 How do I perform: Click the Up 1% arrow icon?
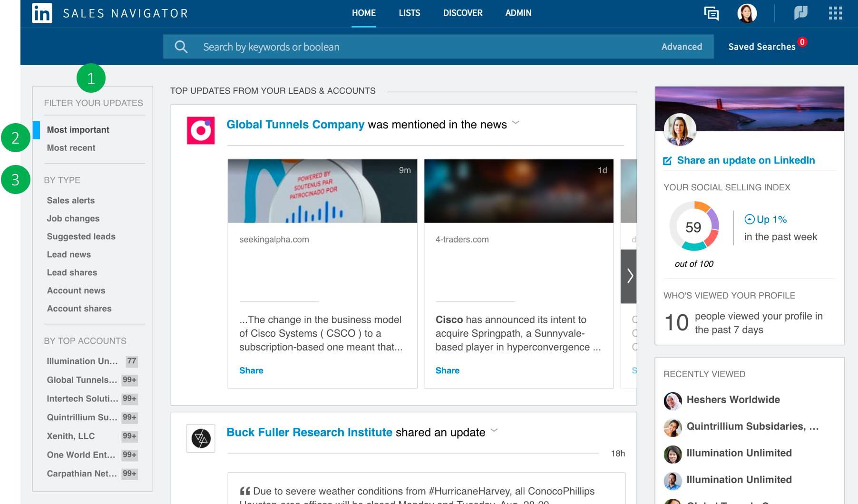[x=749, y=219]
